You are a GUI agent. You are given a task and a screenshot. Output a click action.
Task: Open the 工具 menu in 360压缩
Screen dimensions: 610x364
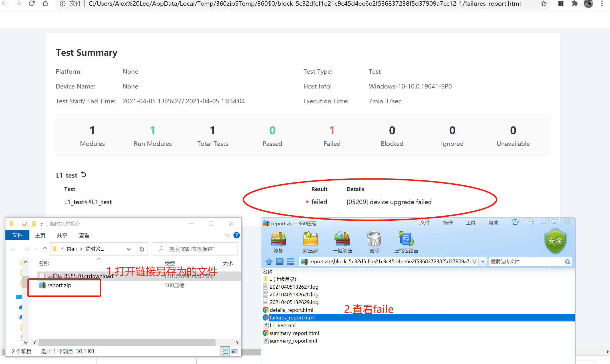coord(470,223)
